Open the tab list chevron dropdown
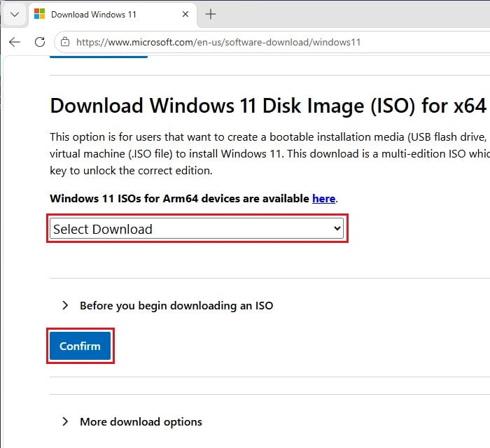Viewport: 490px width, 448px height. click(x=15, y=15)
